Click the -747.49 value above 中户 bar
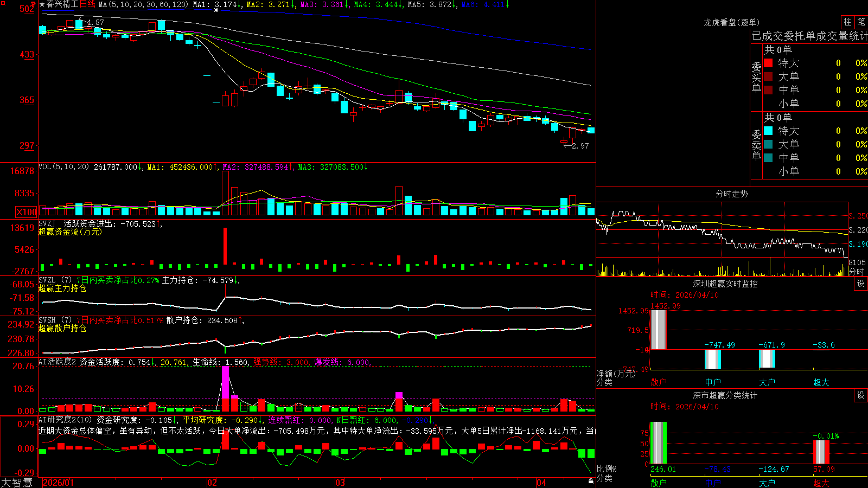The width and height of the screenshot is (868, 488). point(719,345)
